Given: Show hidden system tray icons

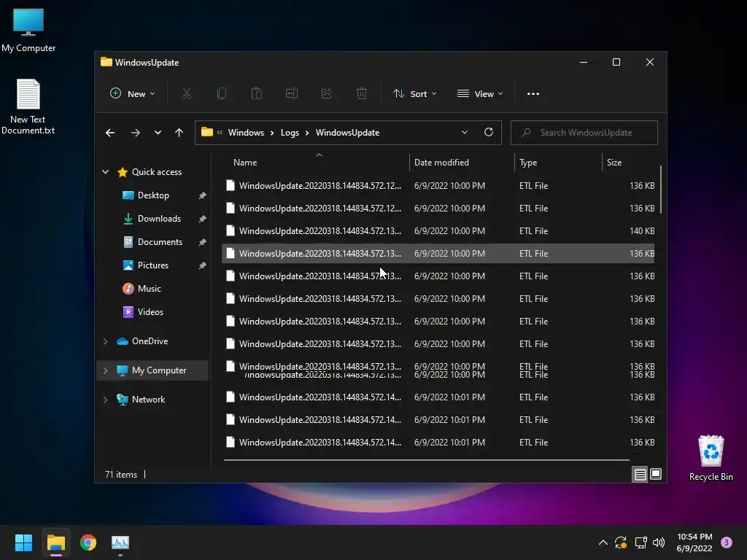Looking at the screenshot, I should [x=603, y=542].
